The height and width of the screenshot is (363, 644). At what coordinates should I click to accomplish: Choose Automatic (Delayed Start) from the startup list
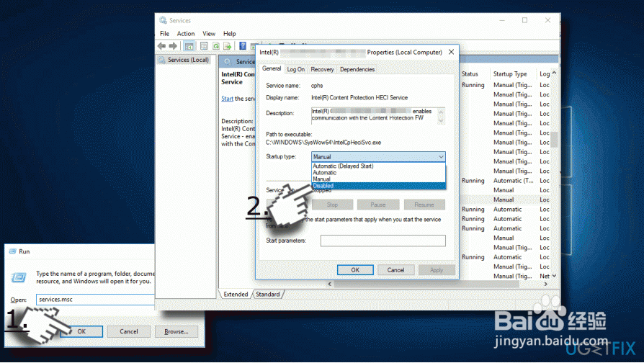click(378, 166)
